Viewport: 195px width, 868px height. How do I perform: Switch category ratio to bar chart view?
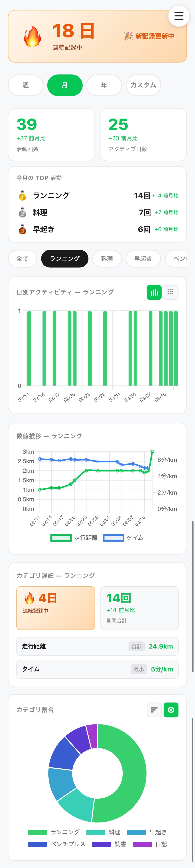click(154, 710)
